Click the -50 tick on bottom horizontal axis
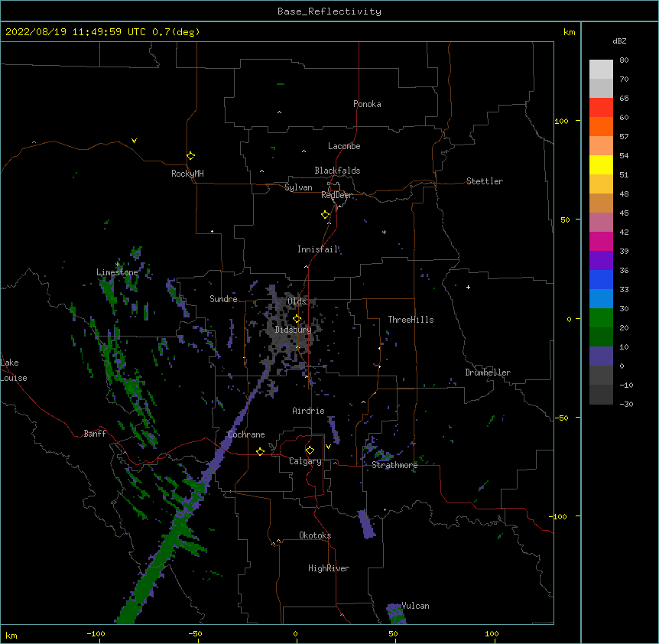Viewport: 659px width, 644px height. pos(196,633)
